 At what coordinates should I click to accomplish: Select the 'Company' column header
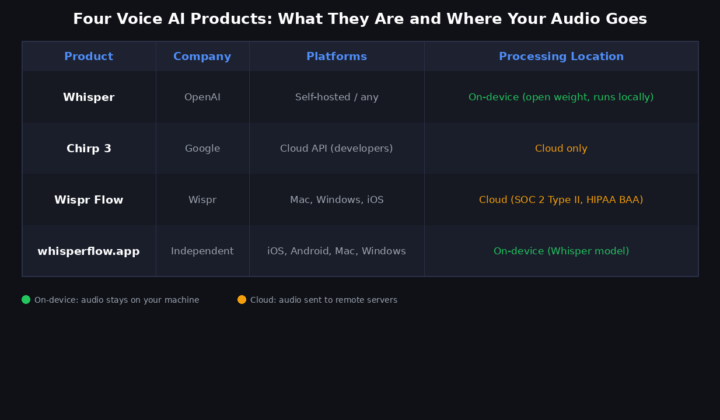(x=202, y=56)
